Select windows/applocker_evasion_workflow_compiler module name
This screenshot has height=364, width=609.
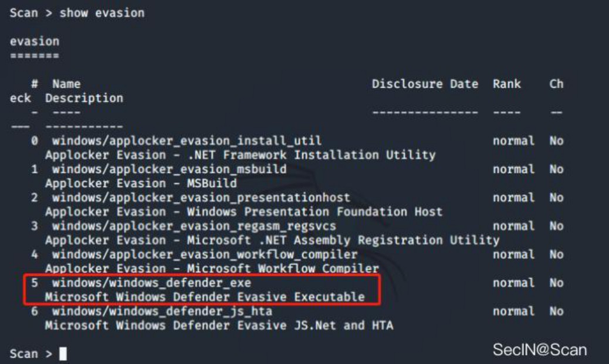tap(205, 254)
